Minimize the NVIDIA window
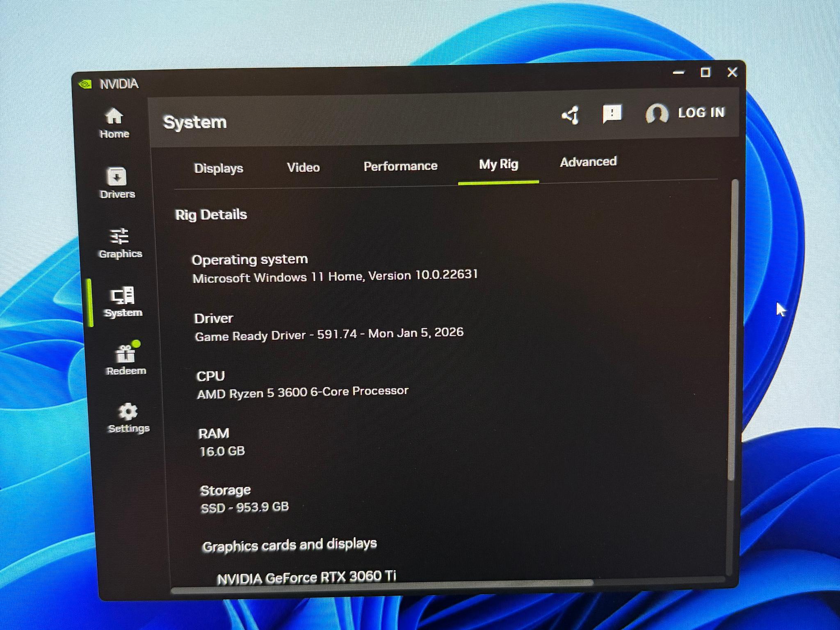The image size is (840, 630). tap(679, 73)
